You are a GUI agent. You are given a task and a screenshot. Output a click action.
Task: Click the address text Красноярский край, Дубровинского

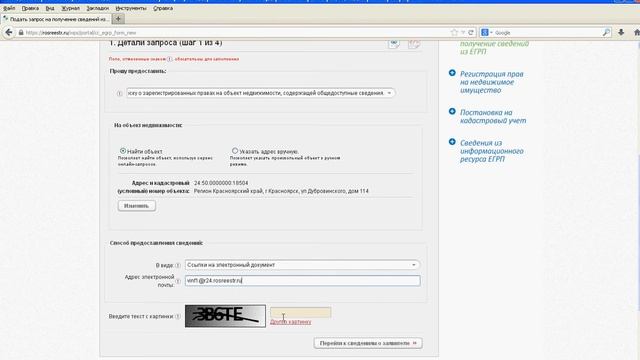(x=281, y=191)
